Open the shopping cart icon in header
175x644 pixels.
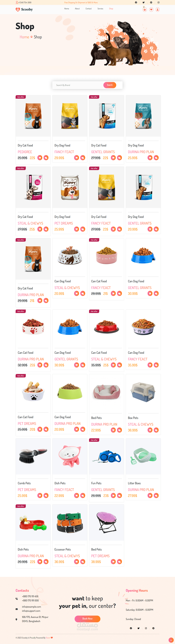pyautogui.click(x=145, y=10)
